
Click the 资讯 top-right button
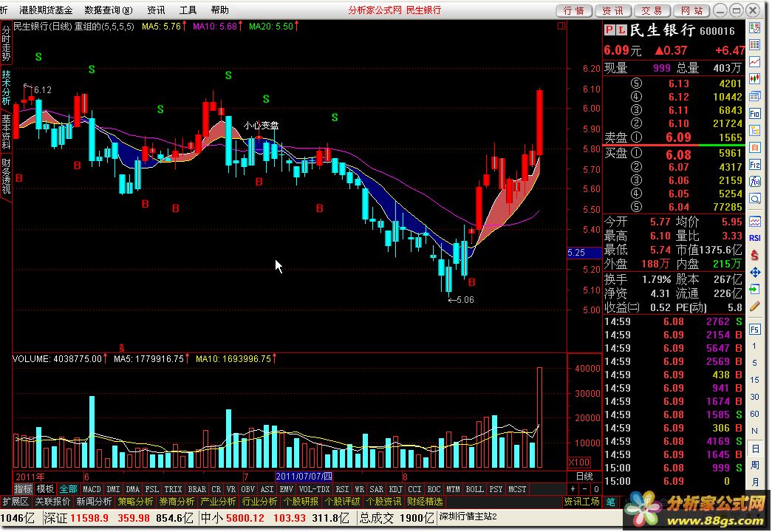(x=613, y=10)
